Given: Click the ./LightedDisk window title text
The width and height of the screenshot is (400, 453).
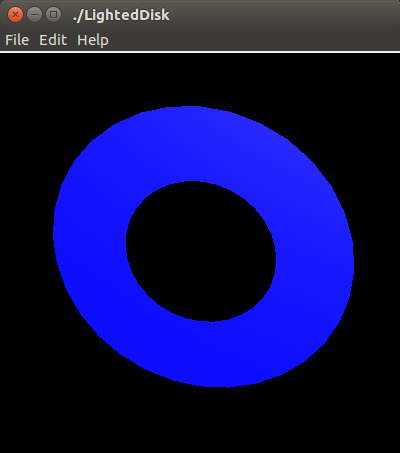Looking at the screenshot, I should tap(121, 15).
